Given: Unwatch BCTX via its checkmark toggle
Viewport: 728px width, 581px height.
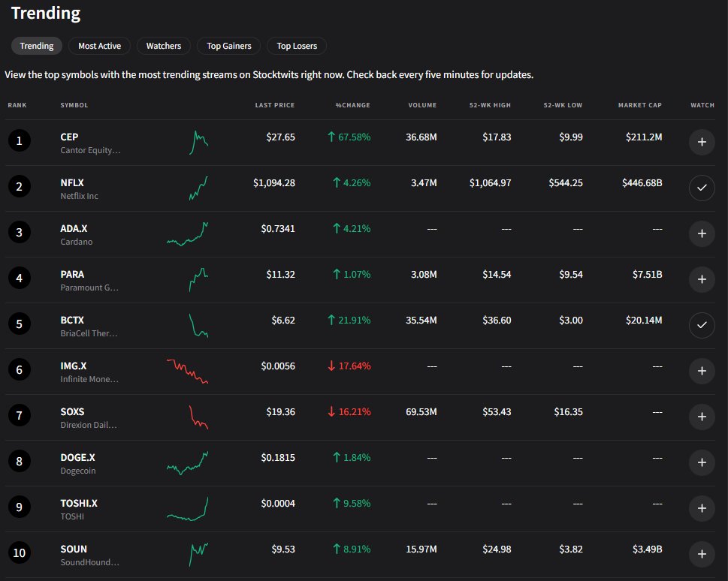Looking at the screenshot, I should 702,325.
